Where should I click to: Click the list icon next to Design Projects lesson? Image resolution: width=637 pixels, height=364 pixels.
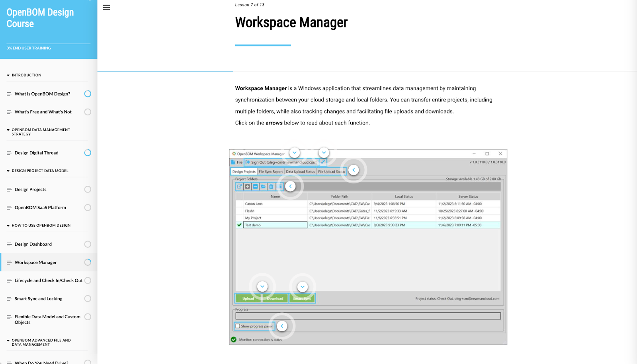coord(9,190)
